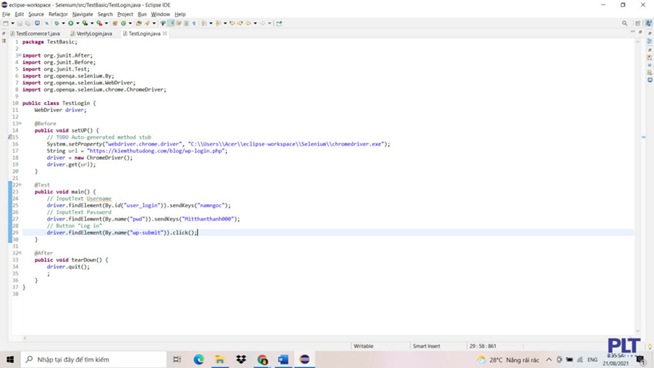654x368 pixels.
Task: Click the Save icon in toolbar
Action: pyautogui.click(x=20, y=23)
